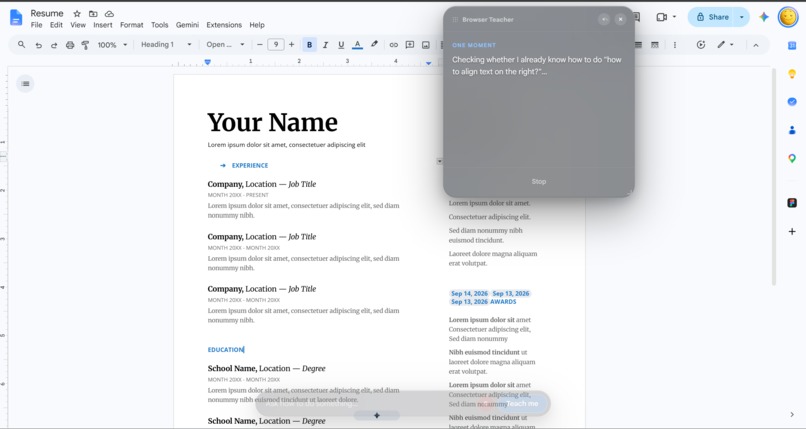Image resolution: width=806 pixels, height=429 pixels.
Task: Open the Format menu
Action: 132,25
